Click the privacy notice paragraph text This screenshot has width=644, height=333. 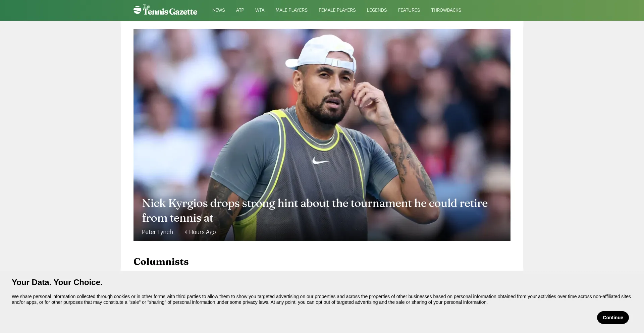pos(321,299)
